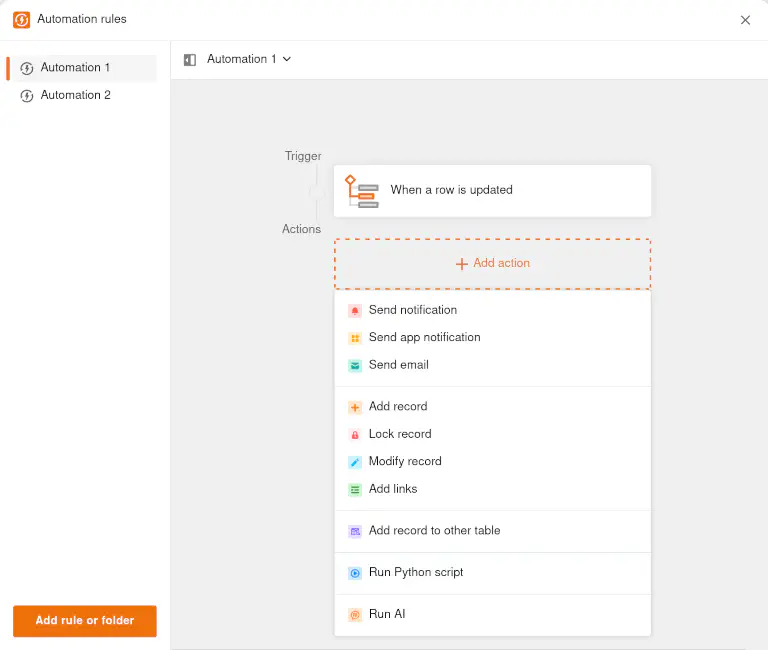This screenshot has width=768, height=650.
Task: Choose Add record from the actions menu
Action: pos(398,407)
